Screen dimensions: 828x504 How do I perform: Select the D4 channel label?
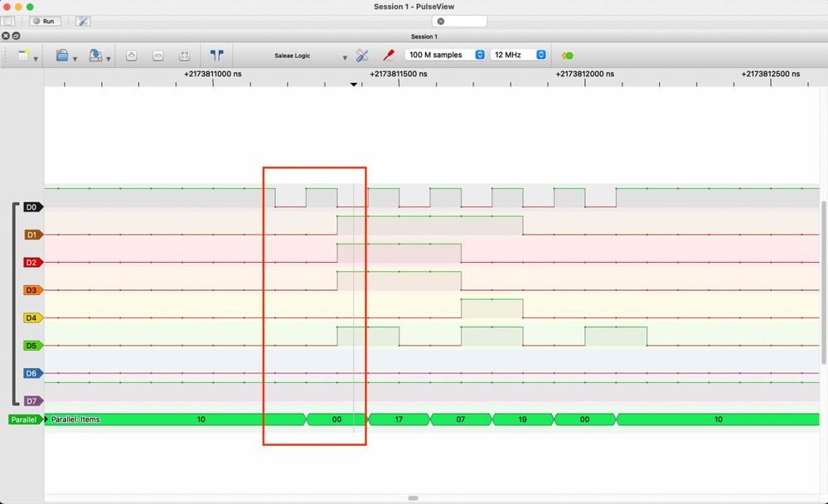click(33, 318)
